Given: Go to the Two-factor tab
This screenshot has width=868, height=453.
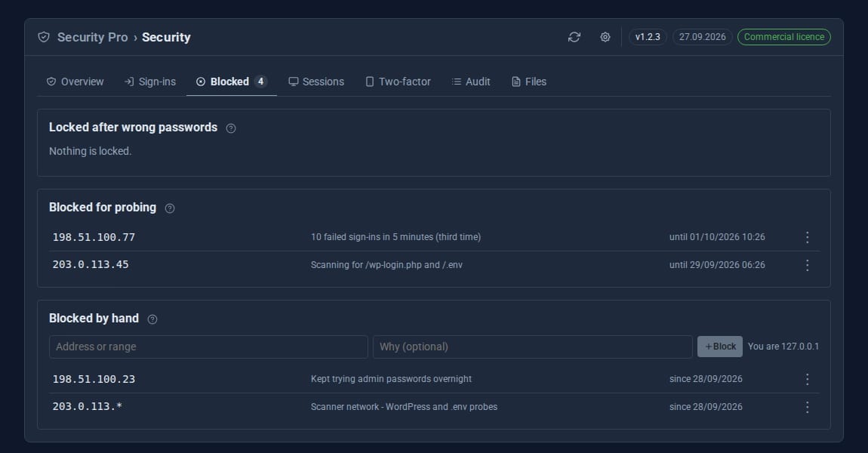Looking at the screenshot, I should (398, 82).
